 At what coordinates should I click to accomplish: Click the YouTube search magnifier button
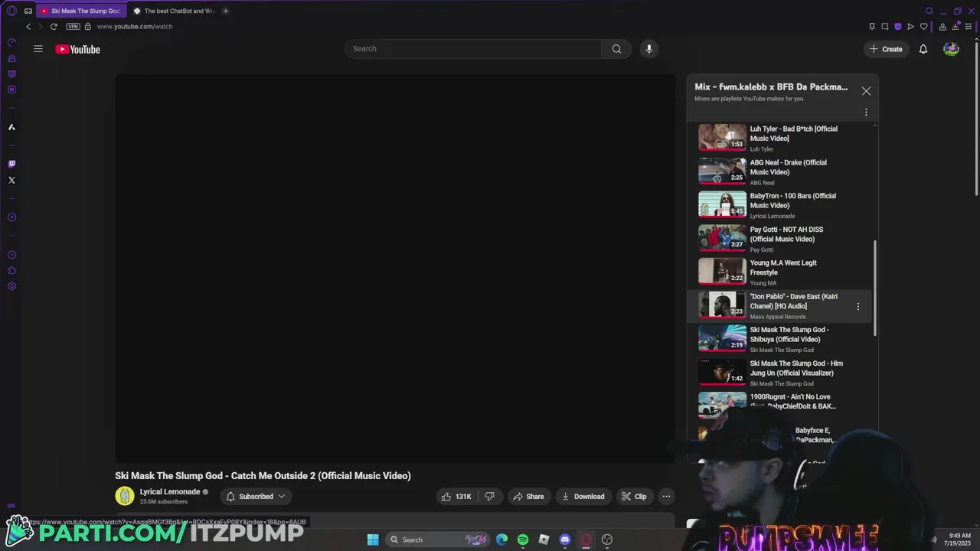coord(616,49)
